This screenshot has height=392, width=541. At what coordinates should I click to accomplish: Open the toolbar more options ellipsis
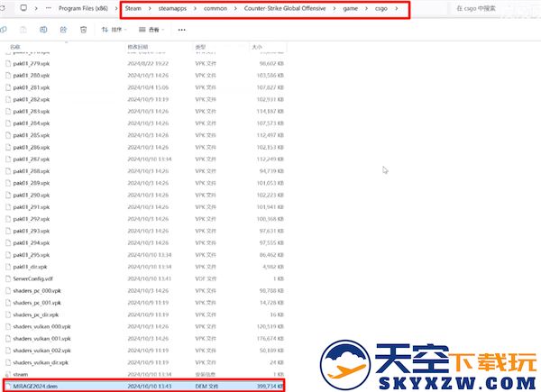tap(181, 30)
